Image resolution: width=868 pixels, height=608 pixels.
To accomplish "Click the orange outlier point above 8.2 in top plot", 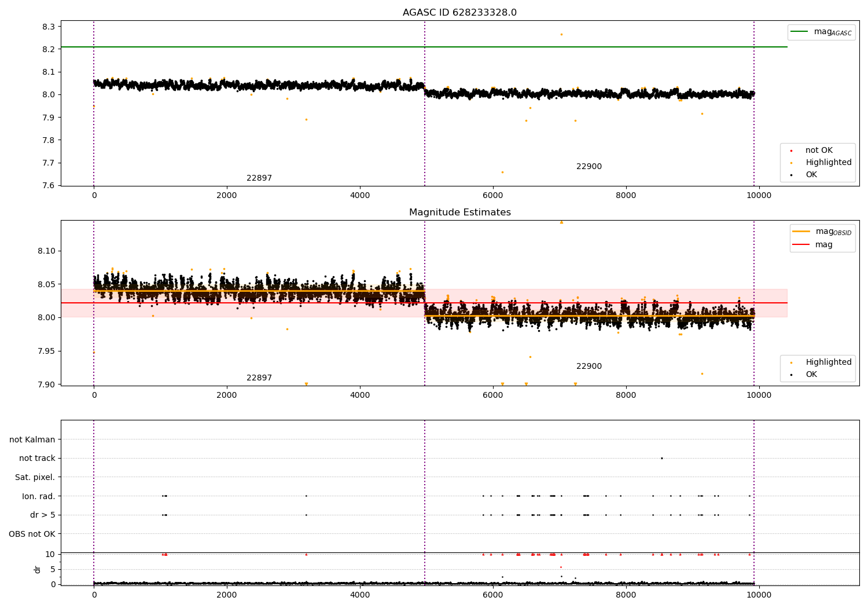I will click(x=561, y=34).
